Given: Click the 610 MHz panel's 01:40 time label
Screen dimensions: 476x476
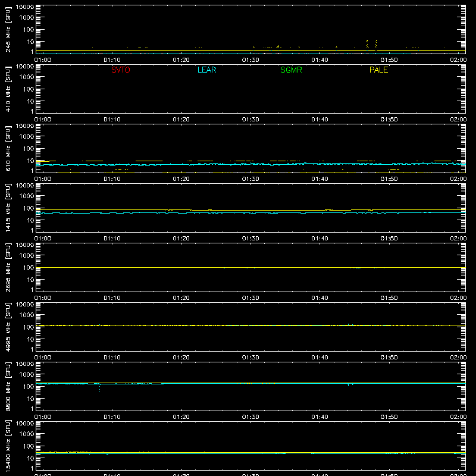Looking at the screenshot, I should click(x=320, y=179).
